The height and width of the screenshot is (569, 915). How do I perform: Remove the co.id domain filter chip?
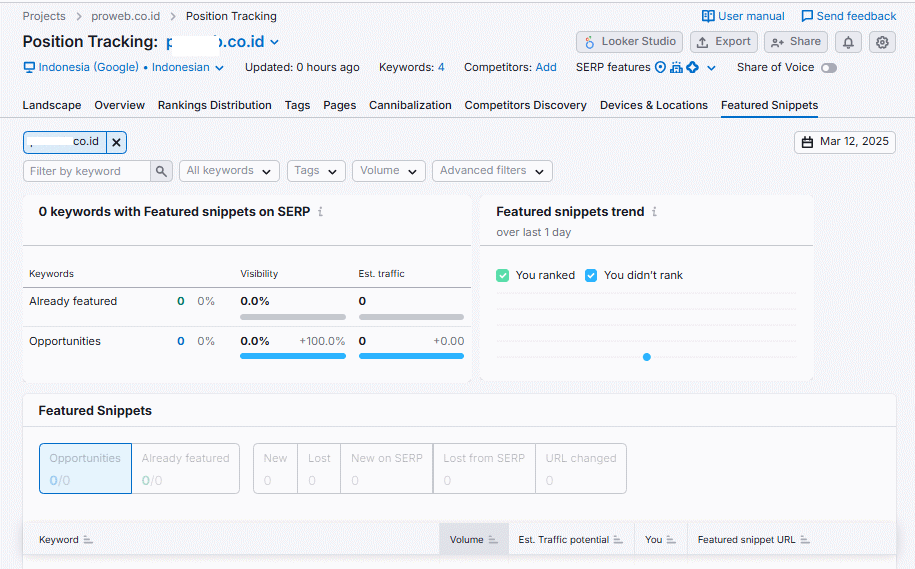click(116, 142)
